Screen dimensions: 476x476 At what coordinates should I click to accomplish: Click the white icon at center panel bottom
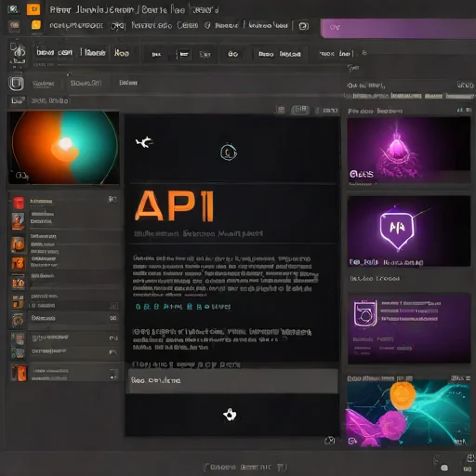[x=230, y=415]
